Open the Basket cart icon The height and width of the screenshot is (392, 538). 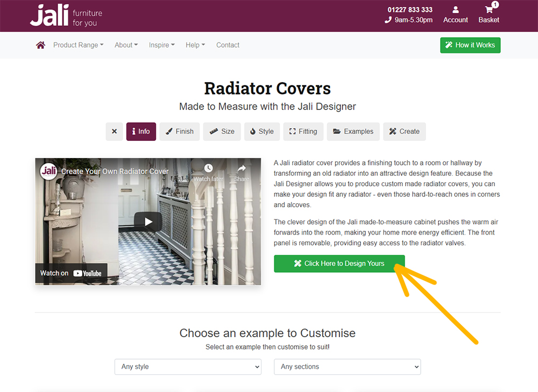tap(489, 10)
